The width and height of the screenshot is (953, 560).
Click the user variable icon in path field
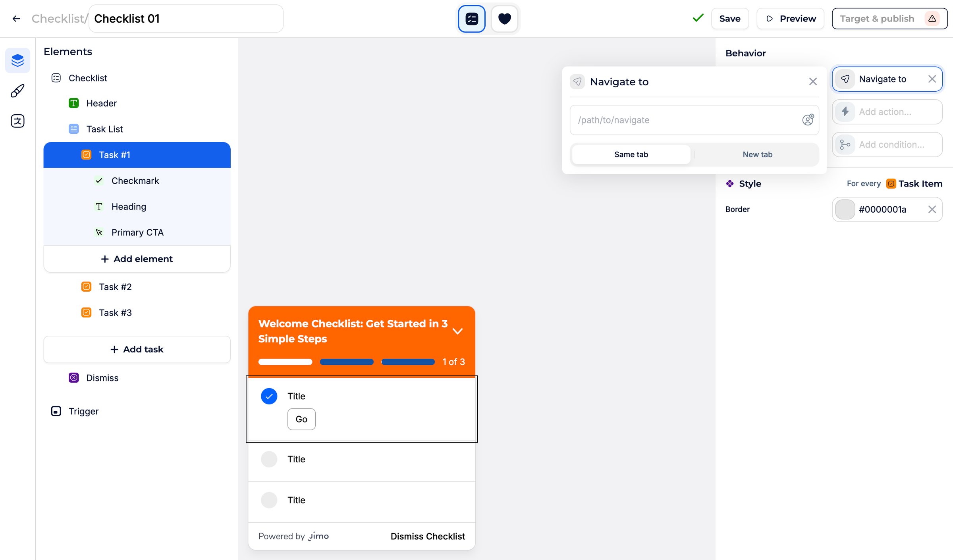click(x=808, y=120)
